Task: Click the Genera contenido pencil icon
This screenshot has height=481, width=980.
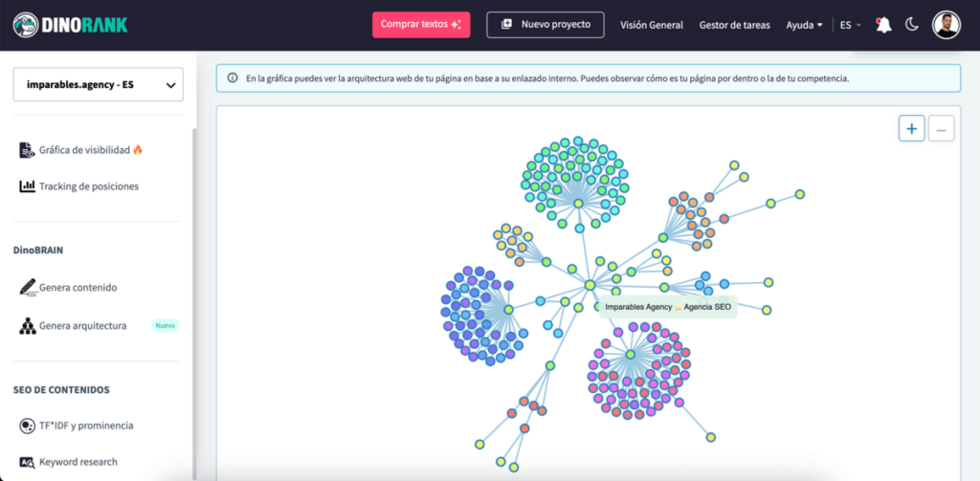Action: [x=28, y=287]
